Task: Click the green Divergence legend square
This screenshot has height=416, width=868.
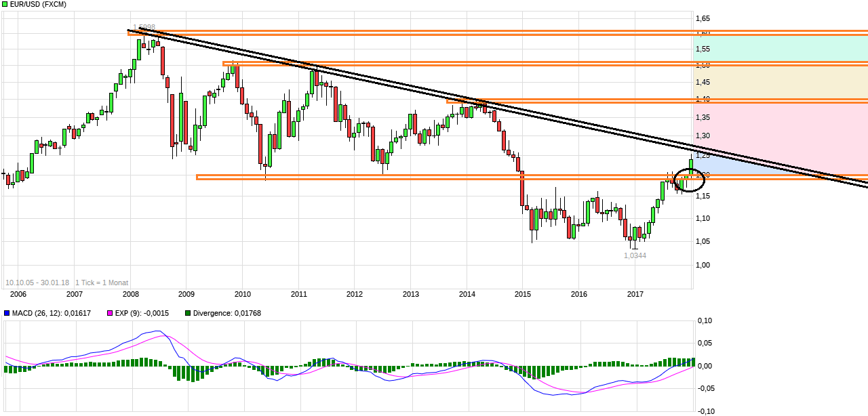Action: tap(188, 313)
